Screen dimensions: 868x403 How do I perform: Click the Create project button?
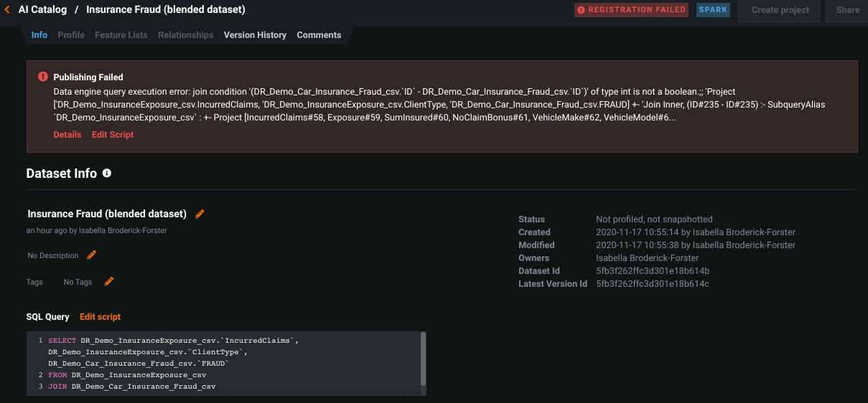(780, 10)
